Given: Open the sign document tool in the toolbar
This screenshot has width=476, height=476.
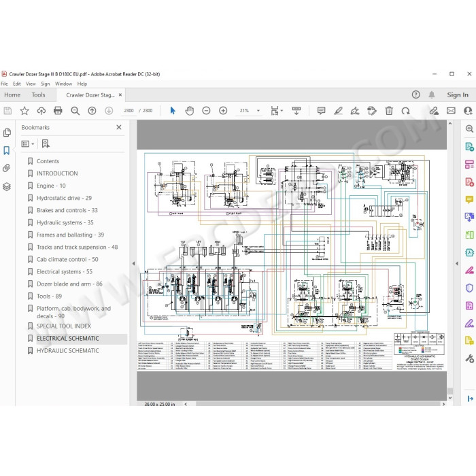Looking at the screenshot, I should 355,111.
